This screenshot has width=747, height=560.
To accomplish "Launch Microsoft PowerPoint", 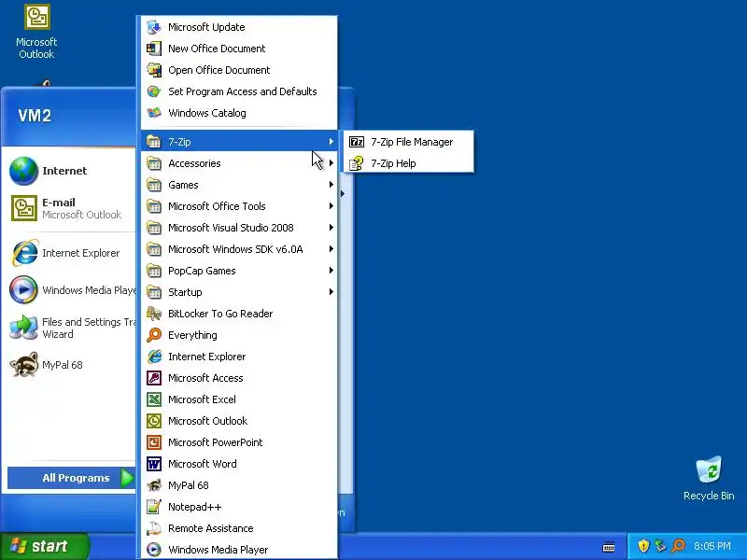I will [239, 442].
